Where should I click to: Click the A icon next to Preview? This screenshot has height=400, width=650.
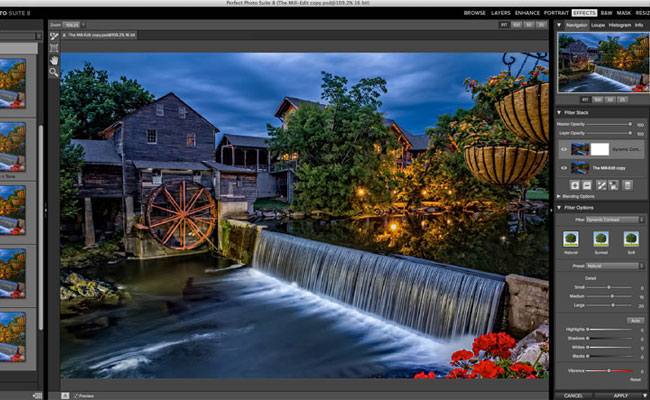[x=65, y=396]
